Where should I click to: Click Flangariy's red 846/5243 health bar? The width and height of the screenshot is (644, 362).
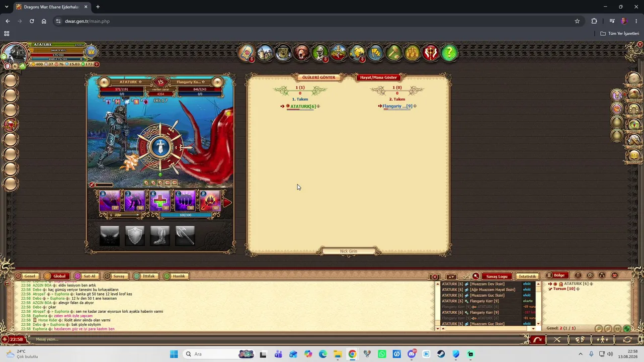point(200,89)
